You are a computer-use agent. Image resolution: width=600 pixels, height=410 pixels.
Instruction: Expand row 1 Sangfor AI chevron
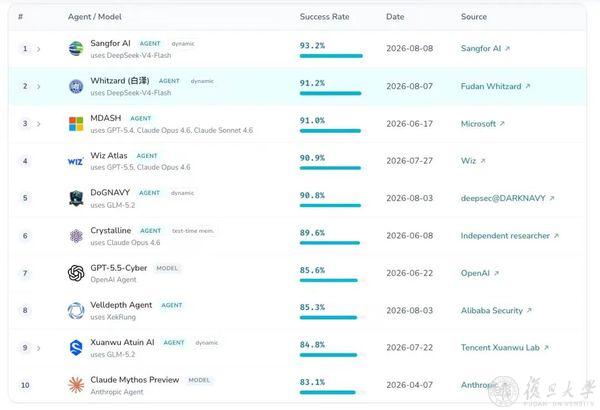tap(38, 49)
